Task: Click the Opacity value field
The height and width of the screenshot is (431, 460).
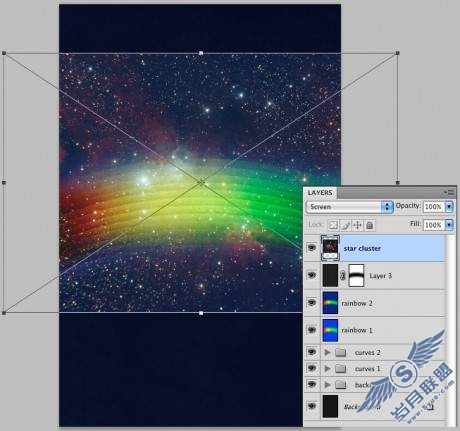Action: [x=434, y=207]
